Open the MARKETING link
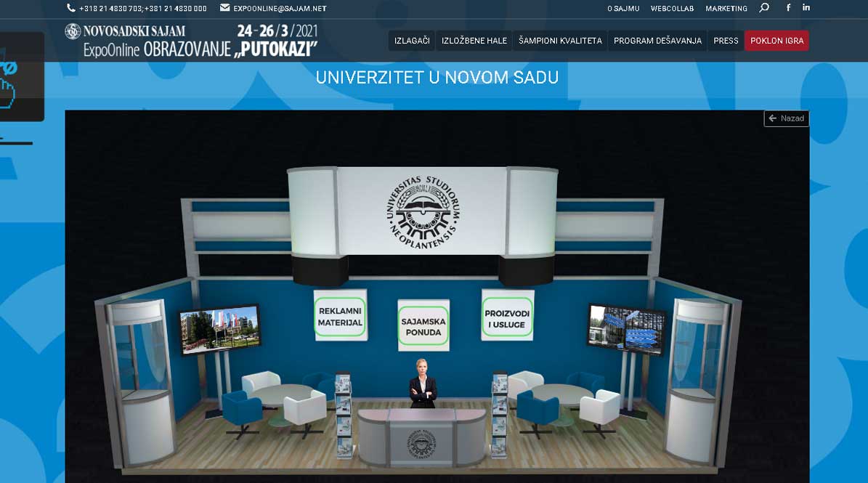 [x=726, y=8]
